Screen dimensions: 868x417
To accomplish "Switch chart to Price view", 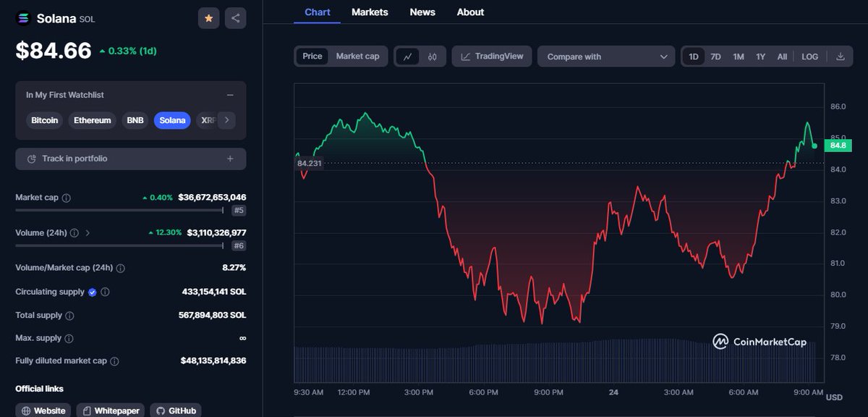I will pos(312,56).
